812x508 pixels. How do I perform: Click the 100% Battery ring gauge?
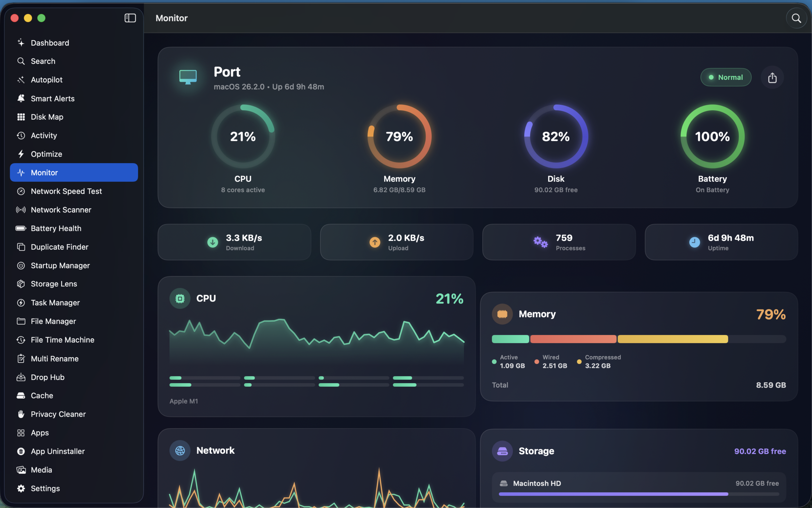click(712, 137)
